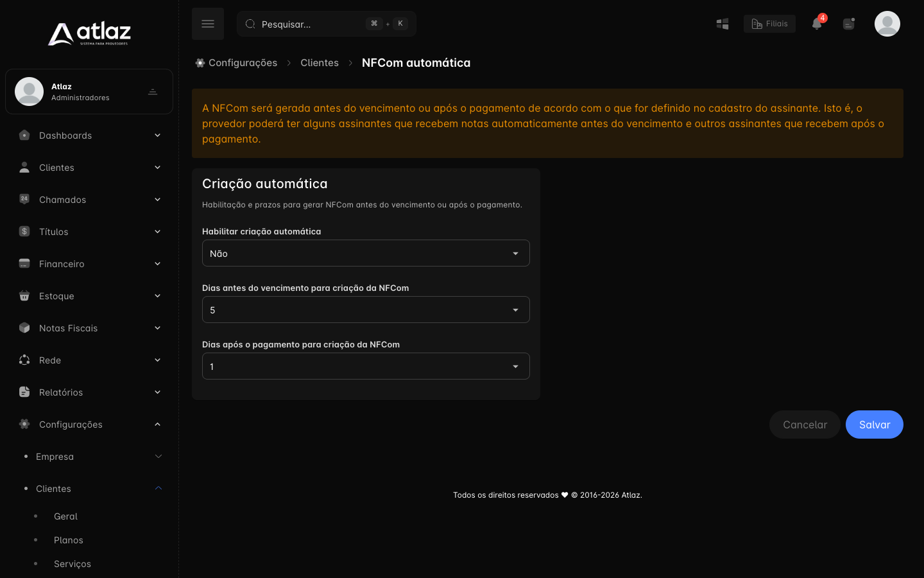Click the Configurações gear breadcrumb icon
Image resolution: width=924 pixels, height=578 pixels.
tap(200, 63)
